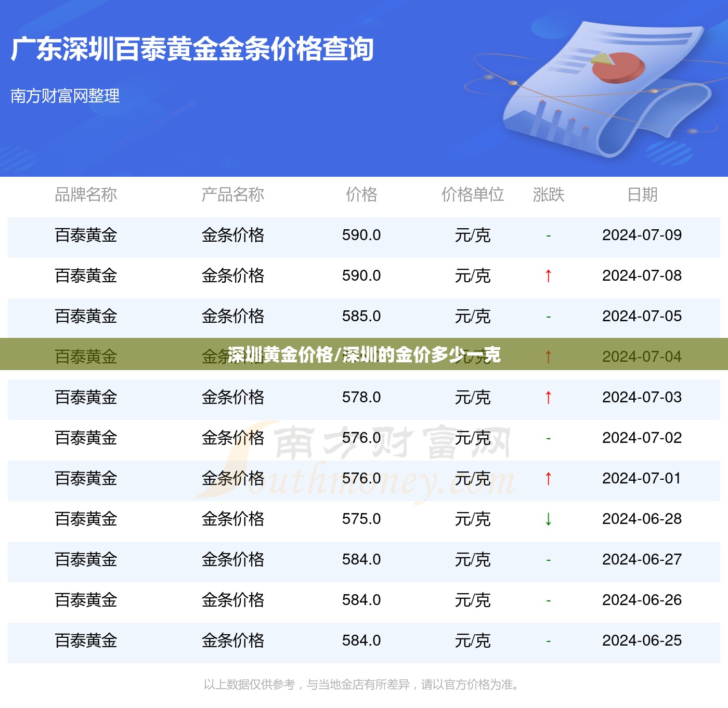Image resolution: width=728 pixels, height=708 pixels.
Task: Click the banner 深圳黄金价格/深圳的金价多少一克
Action: click(364, 355)
